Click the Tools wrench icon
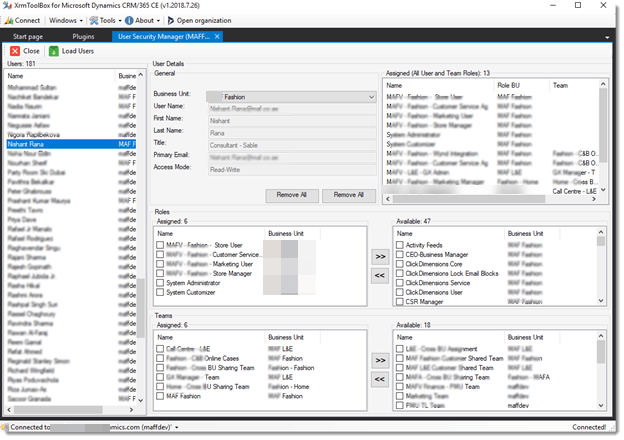624x440 pixels. pyautogui.click(x=94, y=20)
